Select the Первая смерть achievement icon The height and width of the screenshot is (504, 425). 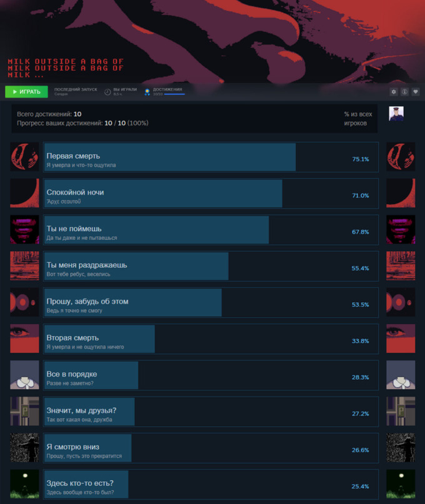coord(24,157)
